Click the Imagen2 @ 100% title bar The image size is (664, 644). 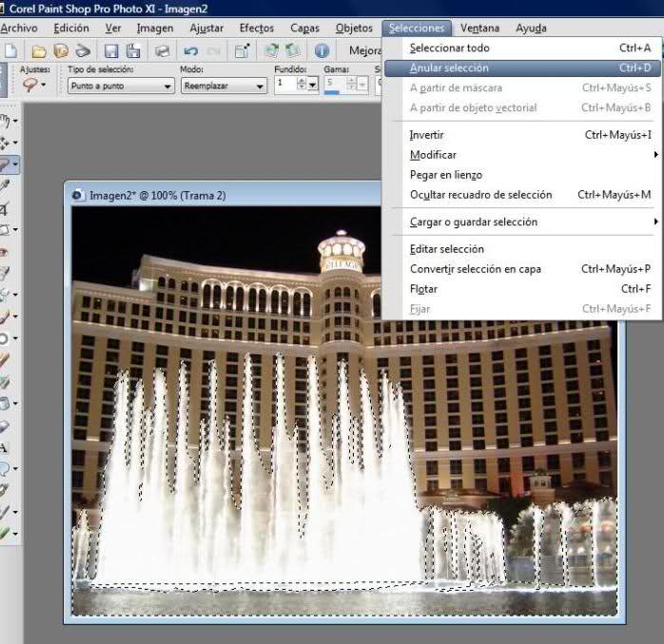[223, 195]
